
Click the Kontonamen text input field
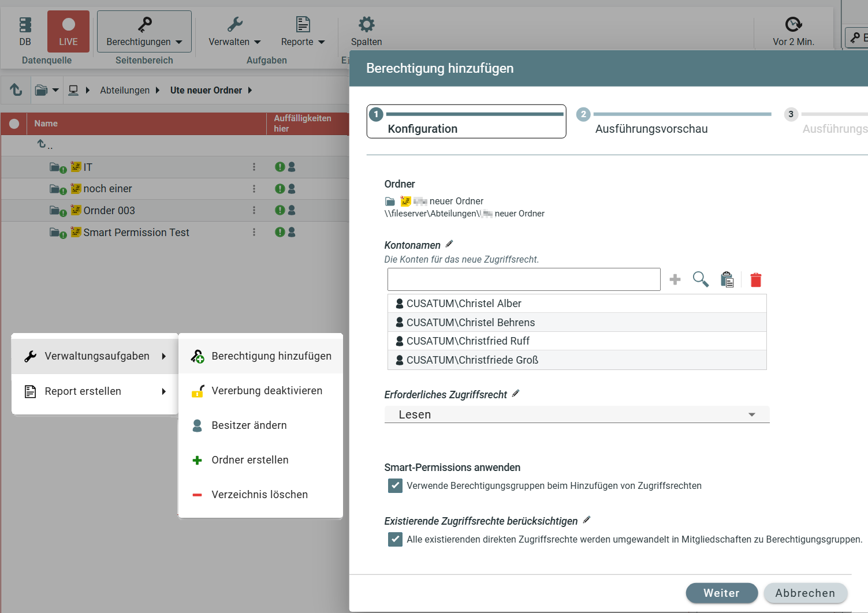pyautogui.click(x=523, y=279)
